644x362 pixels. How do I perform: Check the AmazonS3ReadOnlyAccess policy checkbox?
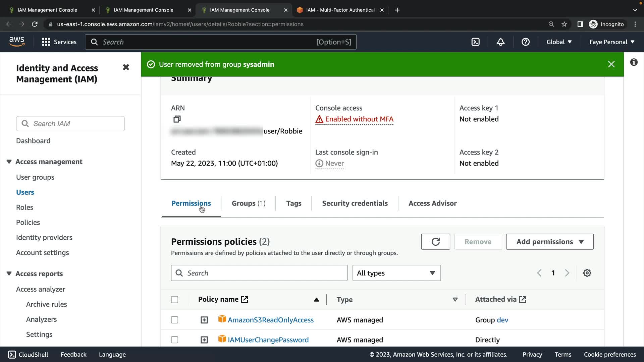(174, 320)
